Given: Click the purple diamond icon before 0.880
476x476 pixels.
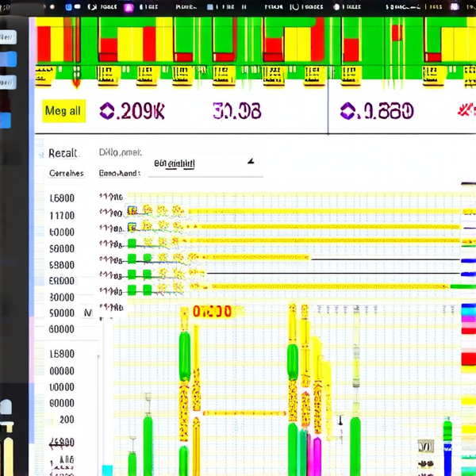Looking at the screenshot, I should (x=347, y=111).
